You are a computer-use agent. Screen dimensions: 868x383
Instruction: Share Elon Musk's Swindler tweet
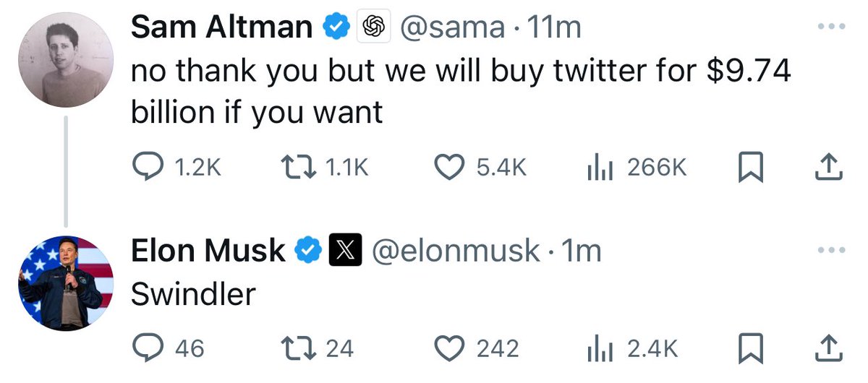pyautogui.click(x=829, y=348)
